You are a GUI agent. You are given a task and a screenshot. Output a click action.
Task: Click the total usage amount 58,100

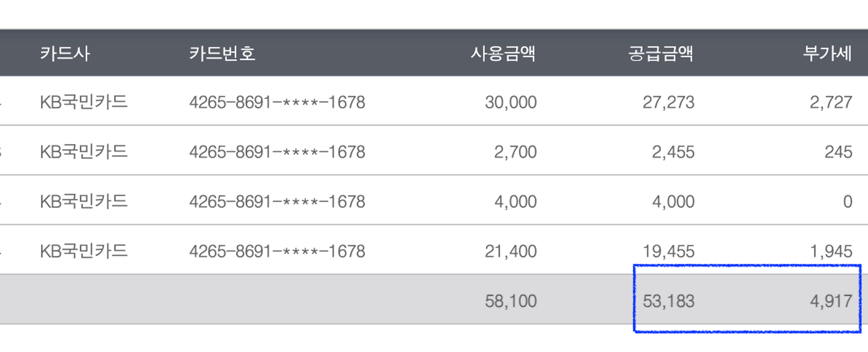511,301
